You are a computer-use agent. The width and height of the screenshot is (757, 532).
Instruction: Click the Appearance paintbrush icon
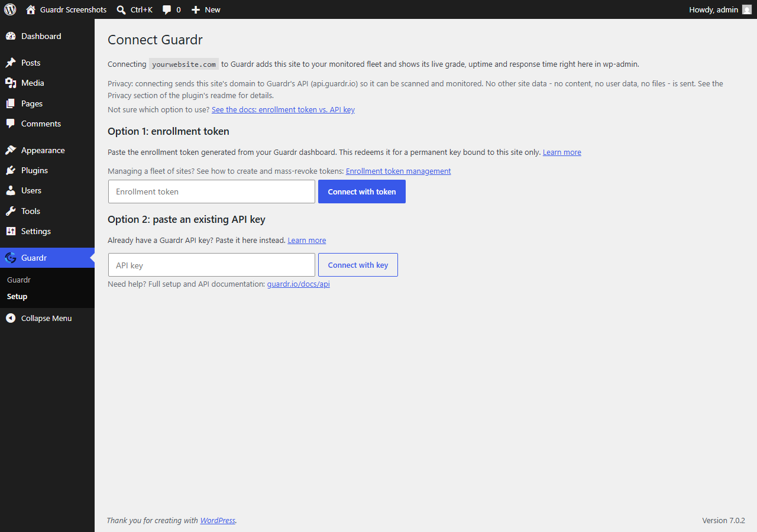tap(11, 150)
